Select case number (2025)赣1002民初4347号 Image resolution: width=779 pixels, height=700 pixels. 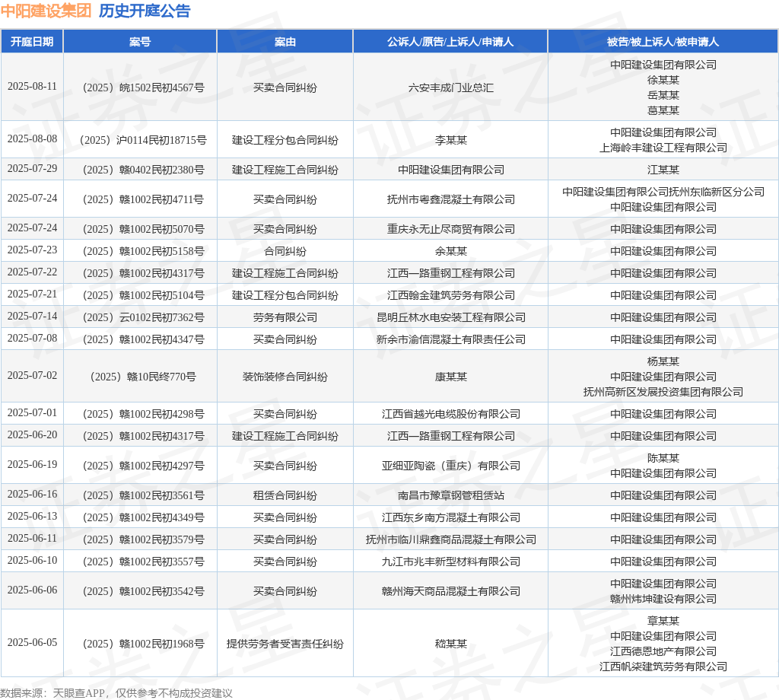(143, 340)
